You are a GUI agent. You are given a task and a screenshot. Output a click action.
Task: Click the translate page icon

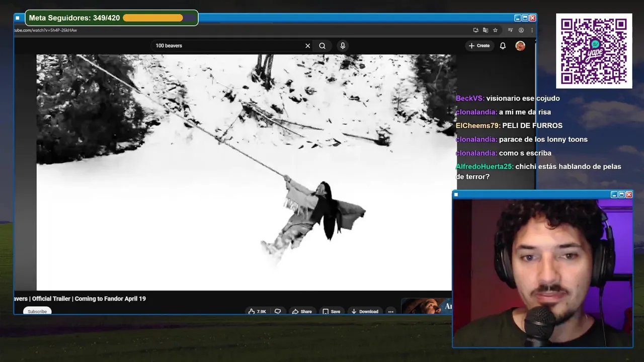(486, 30)
